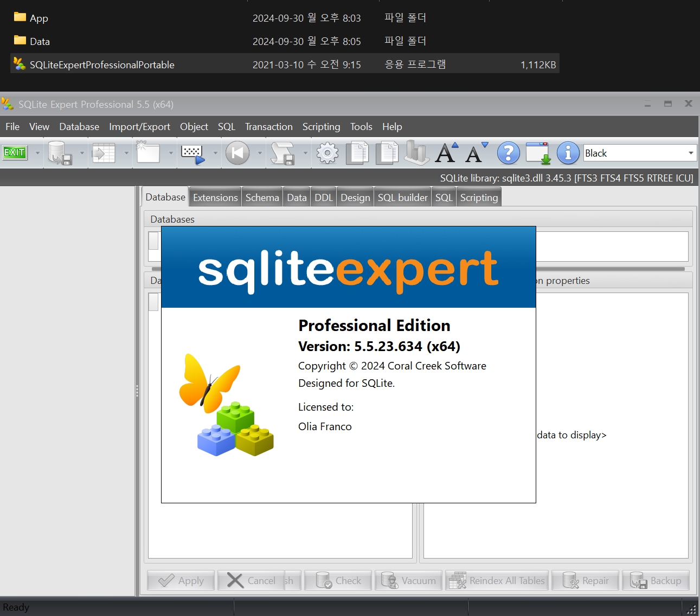The image size is (700, 616).
Task: Open the Import/Export menu
Action: [139, 126]
